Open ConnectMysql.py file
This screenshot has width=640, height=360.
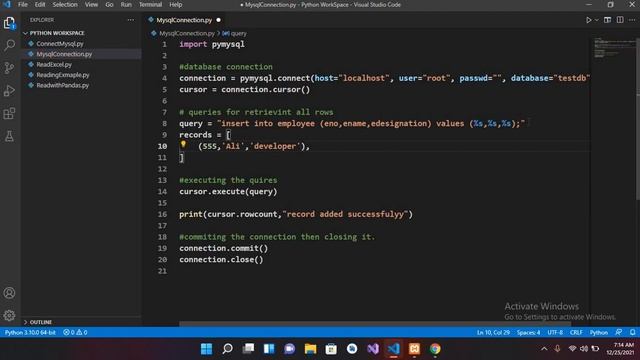pyautogui.click(x=60, y=44)
